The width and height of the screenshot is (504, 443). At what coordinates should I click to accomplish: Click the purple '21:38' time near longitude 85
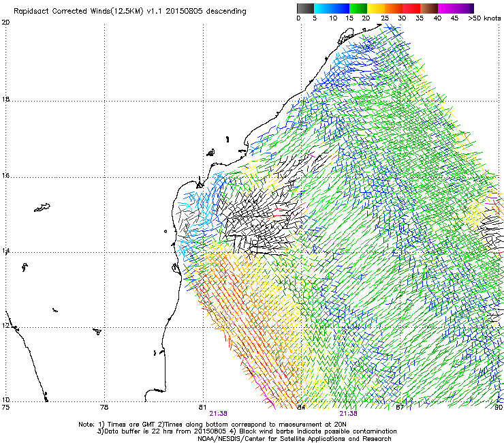(x=349, y=414)
